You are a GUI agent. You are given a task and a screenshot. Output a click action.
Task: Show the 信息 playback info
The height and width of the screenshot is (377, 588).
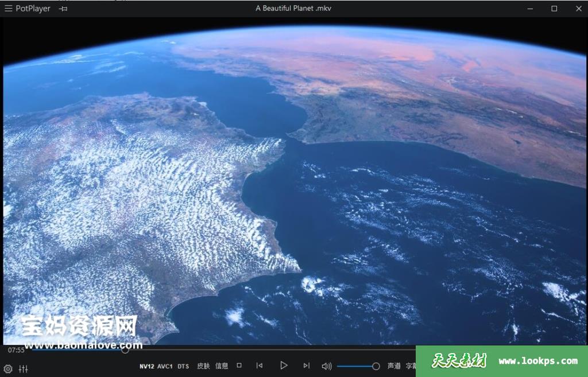[x=222, y=366]
